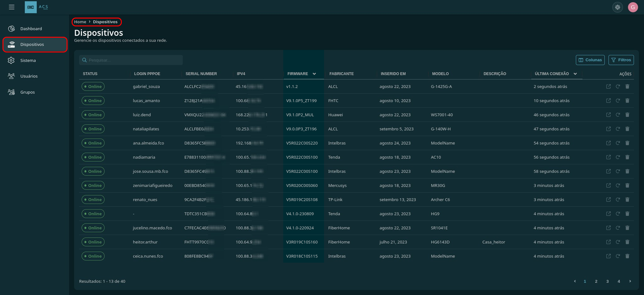The image size is (644, 295).
Task: Go to previous results page arrow
Action: click(575, 281)
